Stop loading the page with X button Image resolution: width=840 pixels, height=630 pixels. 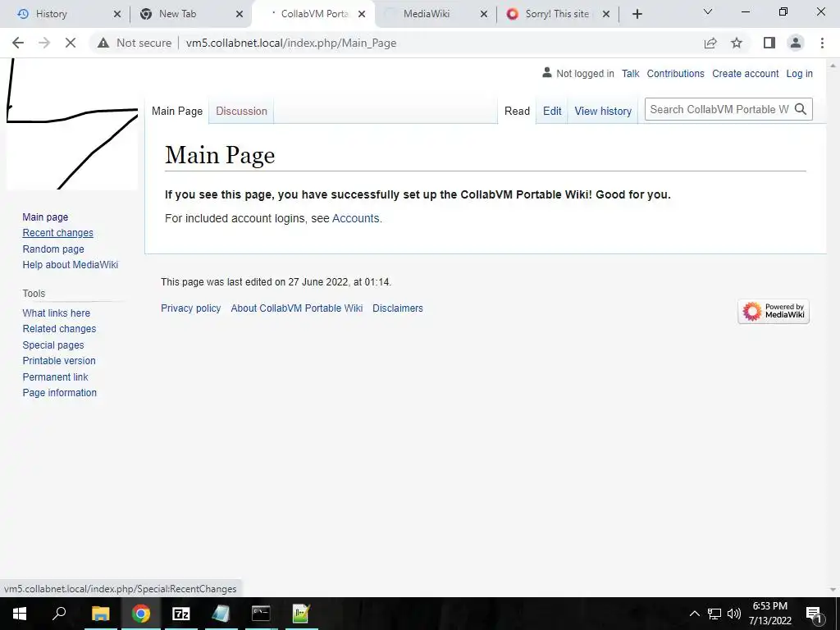[x=71, y=43]
